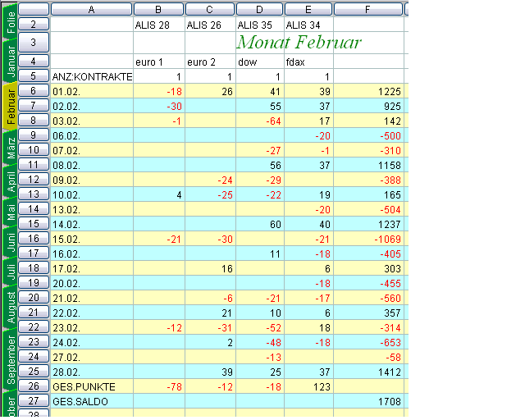The height and width of the screenshot is (420, 525).
Task: Click the fdax column label cell
Action: pos(308,62)
